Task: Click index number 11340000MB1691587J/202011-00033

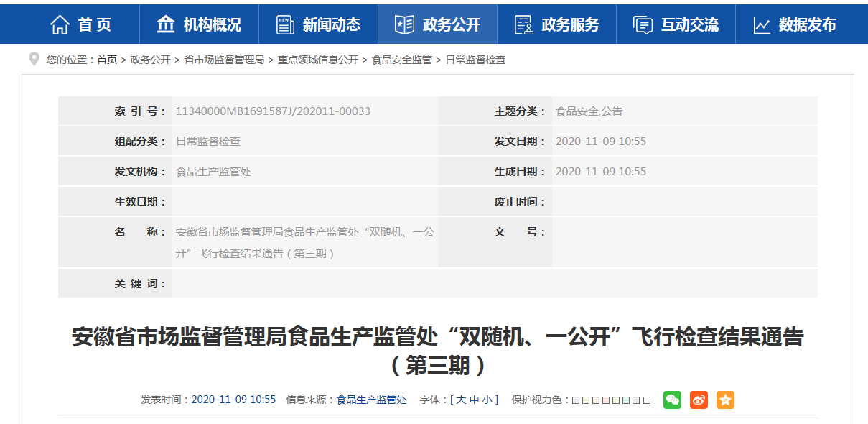Action: click(x=273, y=111)
